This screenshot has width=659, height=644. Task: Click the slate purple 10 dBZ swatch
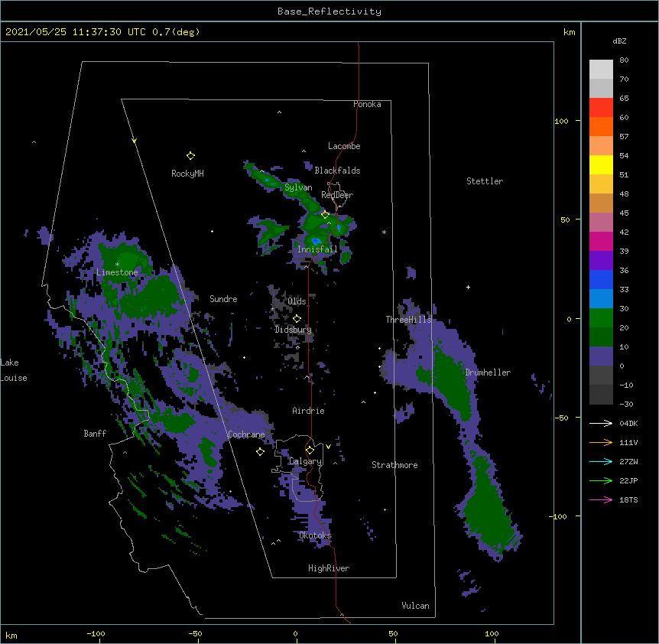click(x=601, y=356)
